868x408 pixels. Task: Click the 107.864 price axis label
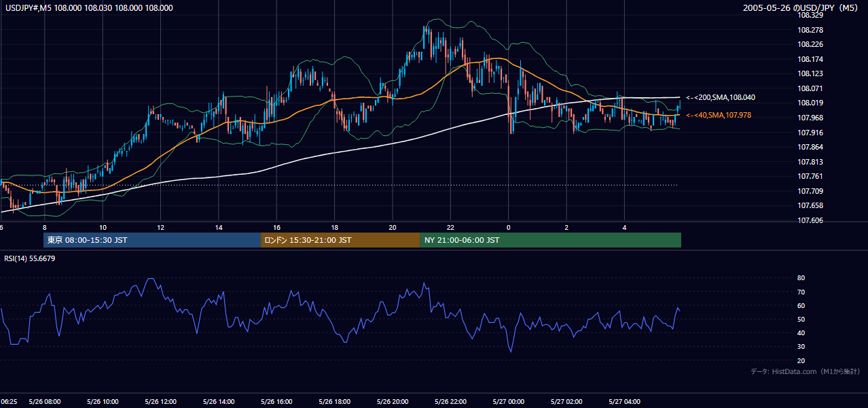811,147
